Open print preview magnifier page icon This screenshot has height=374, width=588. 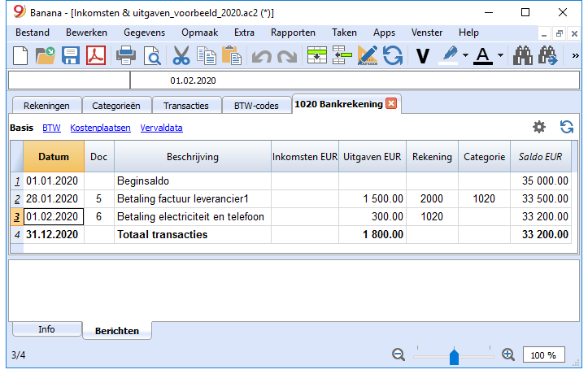coord(153,56)
